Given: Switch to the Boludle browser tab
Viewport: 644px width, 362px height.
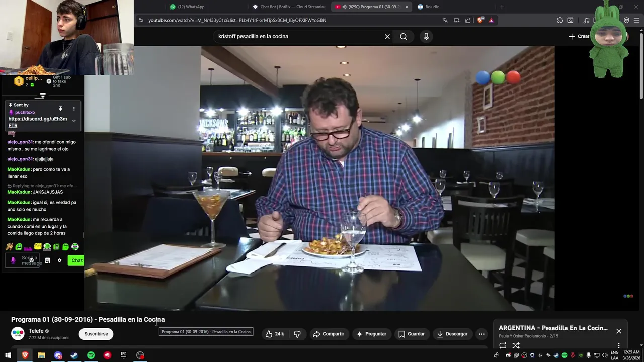Looking at the screenshot, I should [x=428, y=7].
